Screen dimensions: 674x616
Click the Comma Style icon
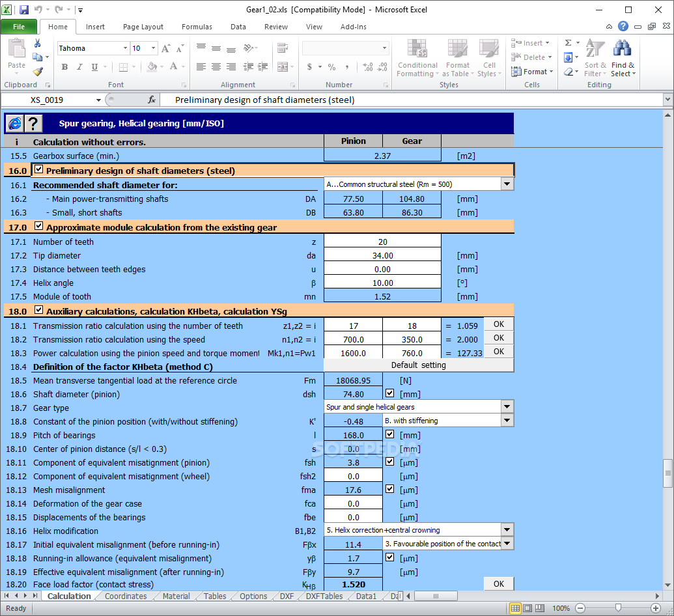click(x=346, y=66)
